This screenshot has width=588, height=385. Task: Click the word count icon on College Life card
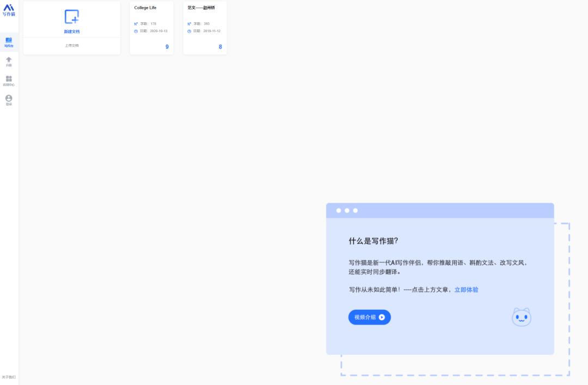[135, 23]
